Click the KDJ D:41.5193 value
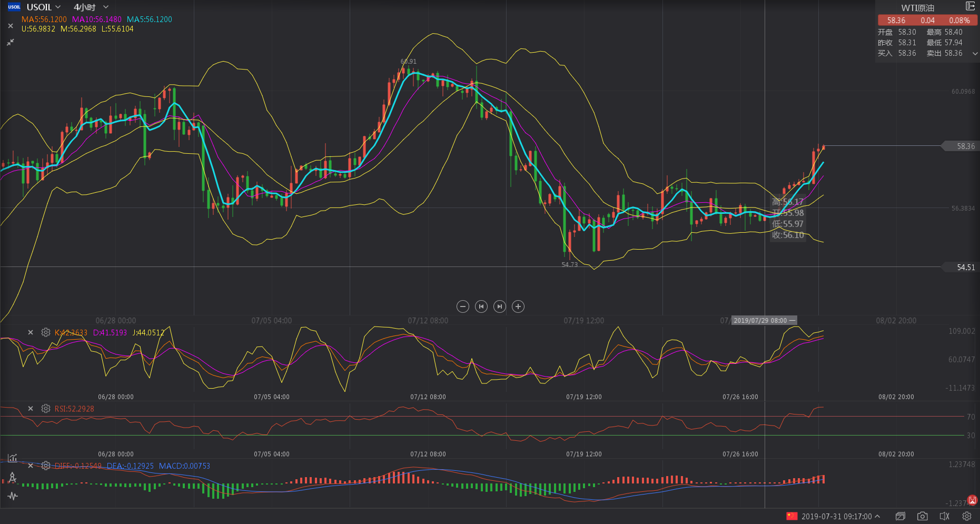This screenshot has height=524, width=980. (110, 333)
